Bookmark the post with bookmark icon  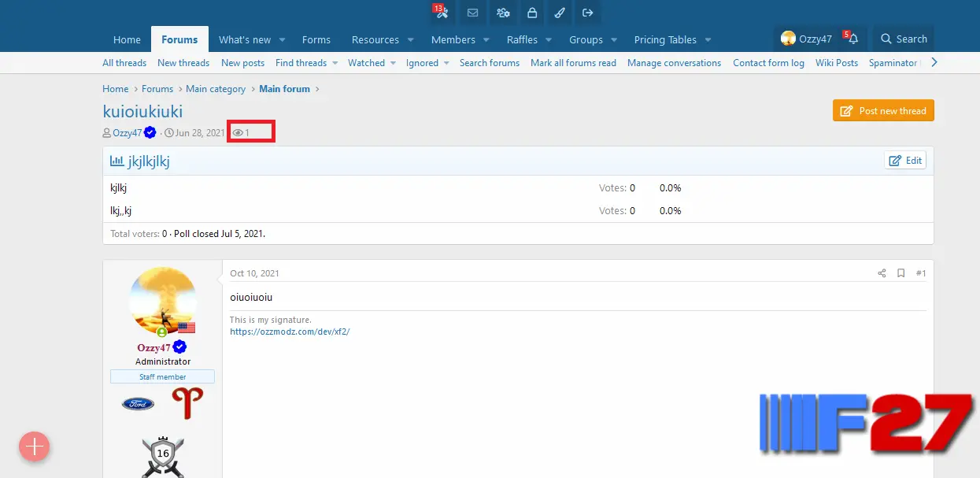(x=901, y=273)
